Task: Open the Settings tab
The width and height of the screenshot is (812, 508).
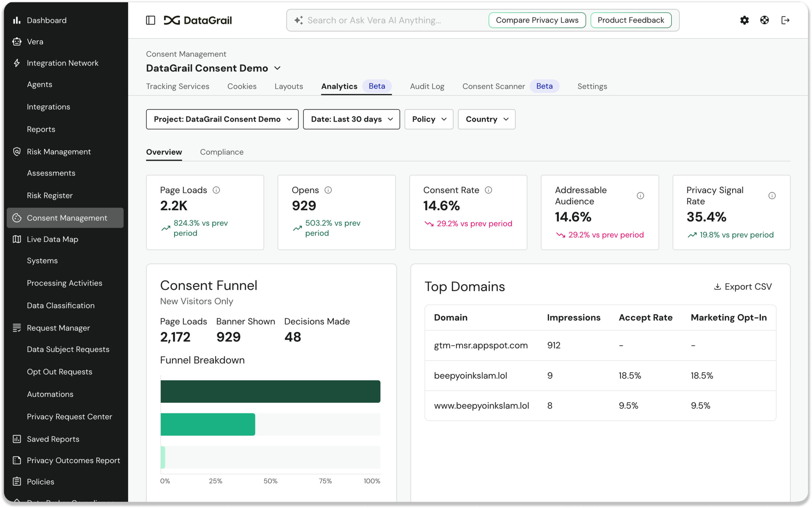Action: tap(592, 86)
